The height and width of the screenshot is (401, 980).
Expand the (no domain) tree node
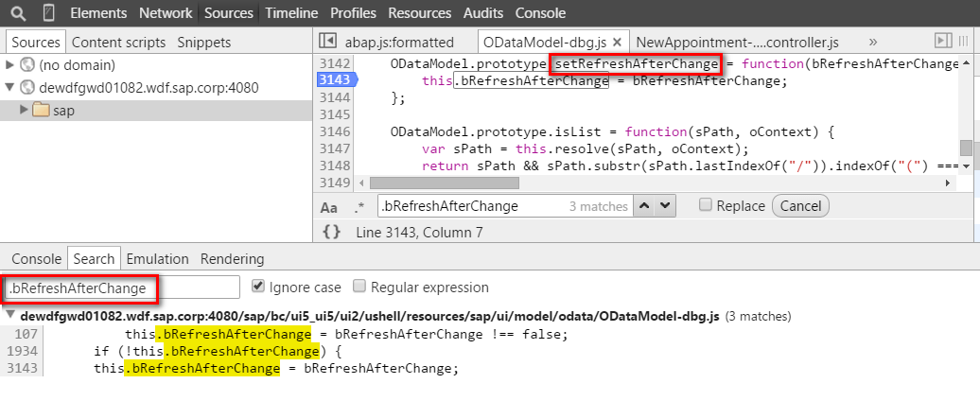click(x=10, y=65)
